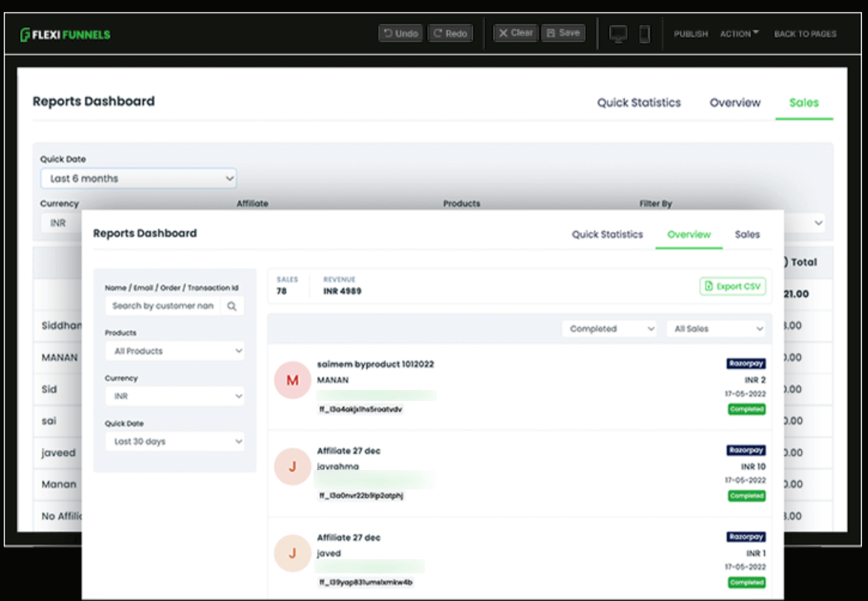Click the Export CSV button
The height and width of the screenshot is (601, 868).
coord(733,286)
